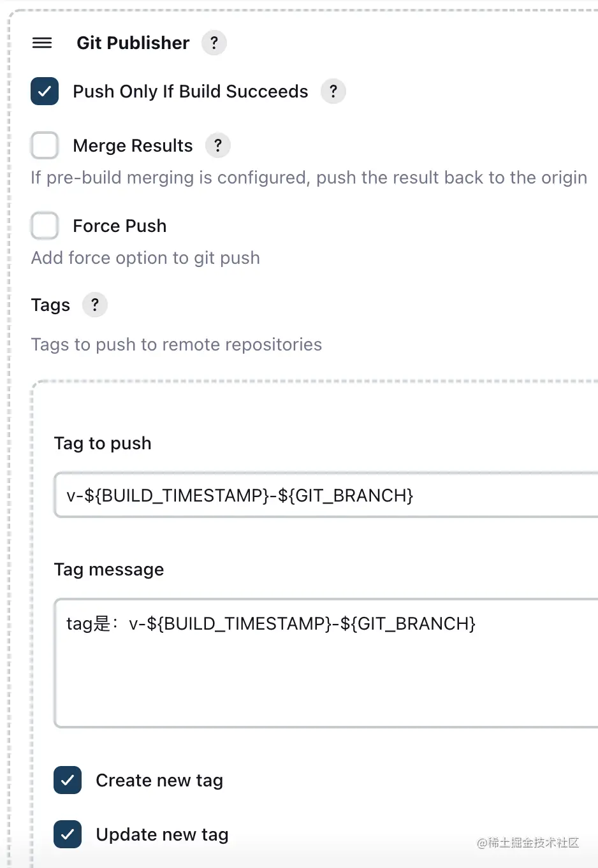Uncheck Create new tag
598x868 pixels.
point(68,780)
